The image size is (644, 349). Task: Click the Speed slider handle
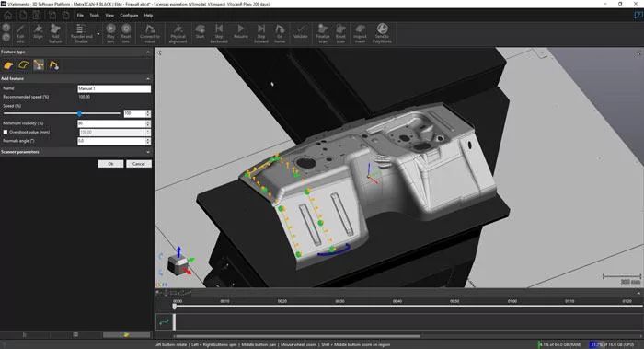[79, 113]
